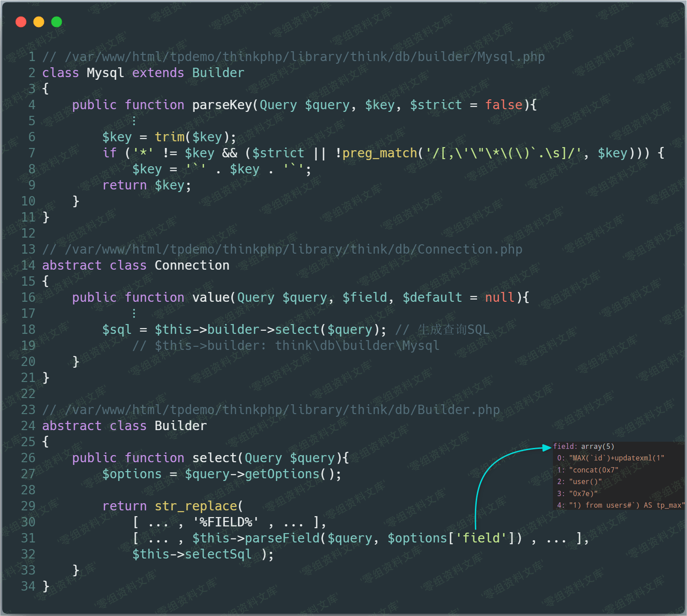Click the 'field' string key in parseField

click(x=481, y=538)
